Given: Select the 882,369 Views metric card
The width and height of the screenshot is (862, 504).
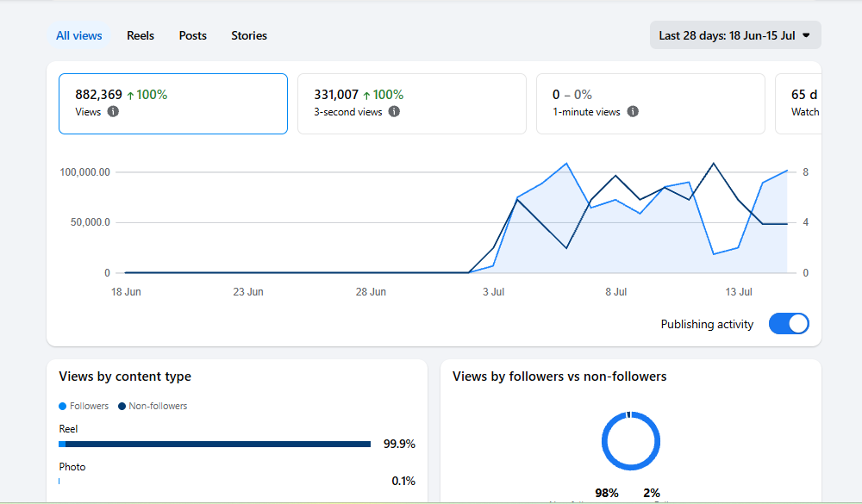Looking at the screenshot, I should 173,104.
